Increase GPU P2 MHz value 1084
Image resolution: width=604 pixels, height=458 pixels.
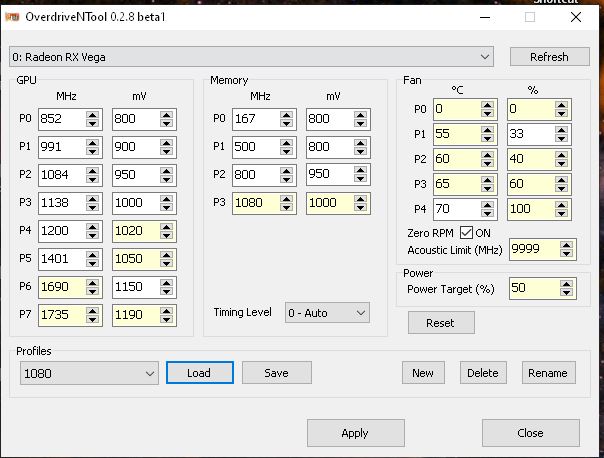pos(92,171)
